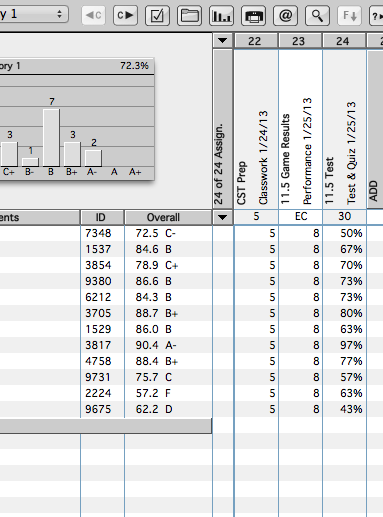Select column header 24

coord(344,41)
